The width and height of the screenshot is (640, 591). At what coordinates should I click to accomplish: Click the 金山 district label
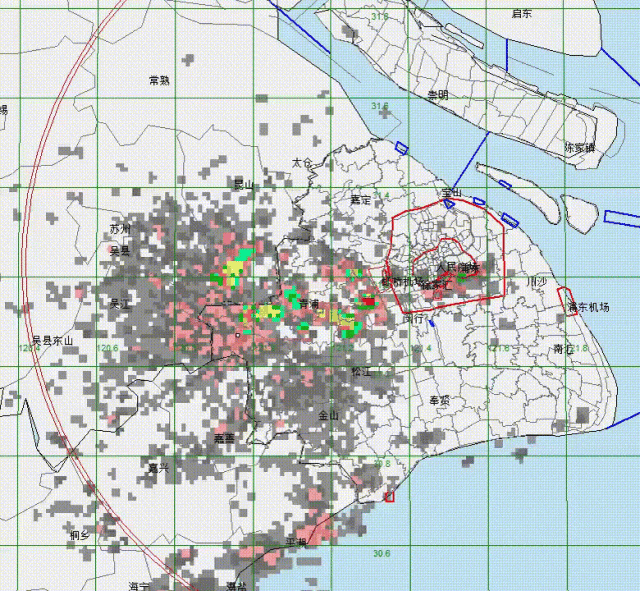(328, 415)
